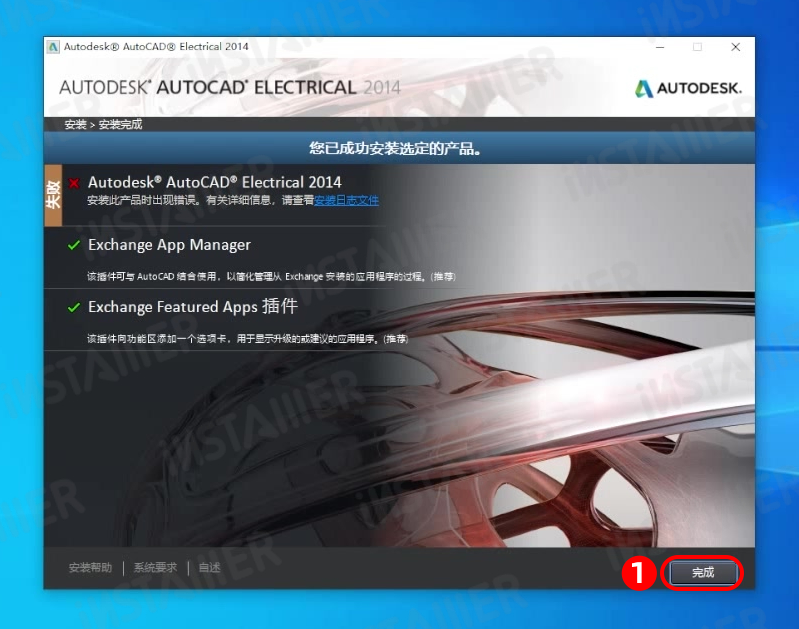
Task: Click the 安装 > 安装完成 breadcrumb
Action: pos(103,124)
